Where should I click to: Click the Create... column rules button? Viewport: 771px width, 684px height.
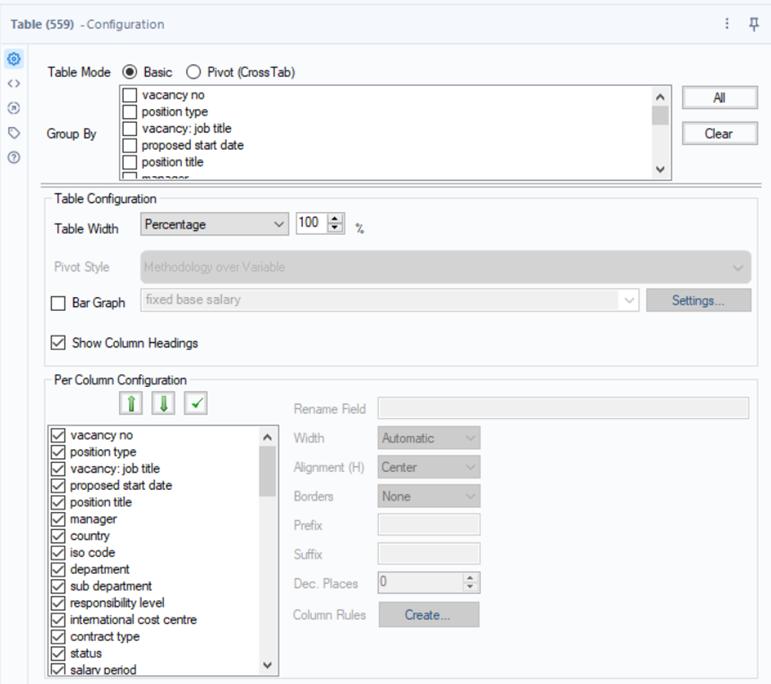[x=428, y=615]
